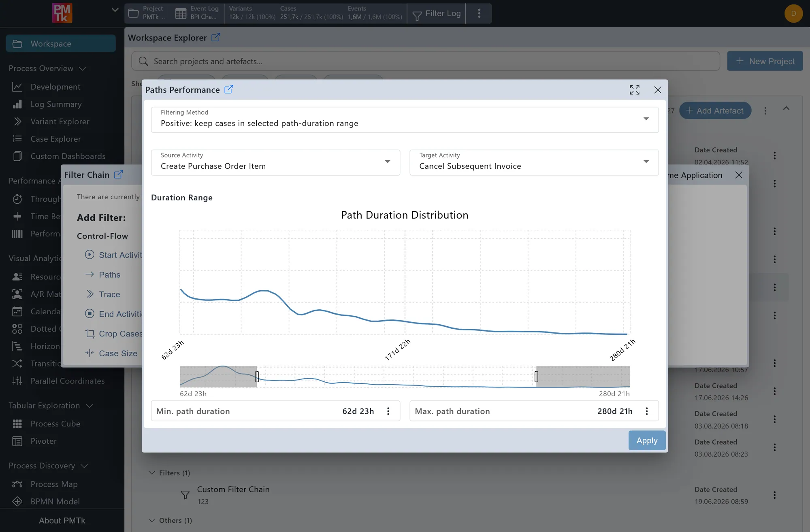Screen dimensions: 810x532
Task: Open Log Summary view
Action: pos(56,104)
